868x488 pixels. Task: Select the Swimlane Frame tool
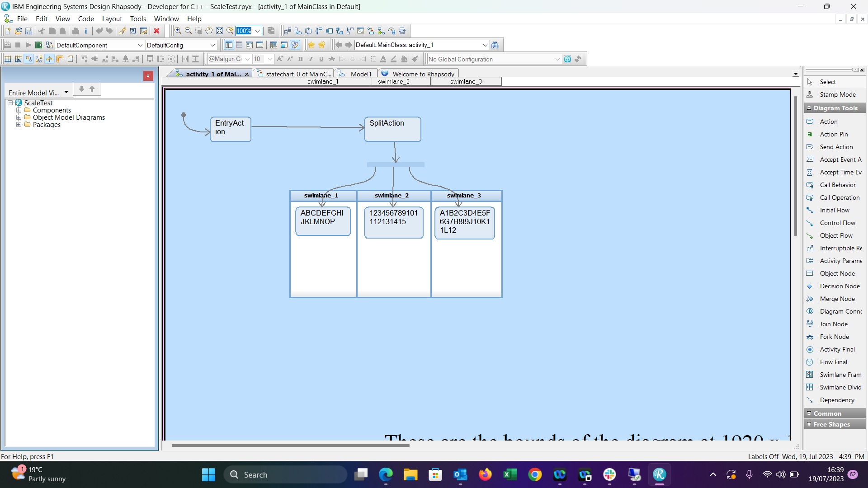coord(840,375)
